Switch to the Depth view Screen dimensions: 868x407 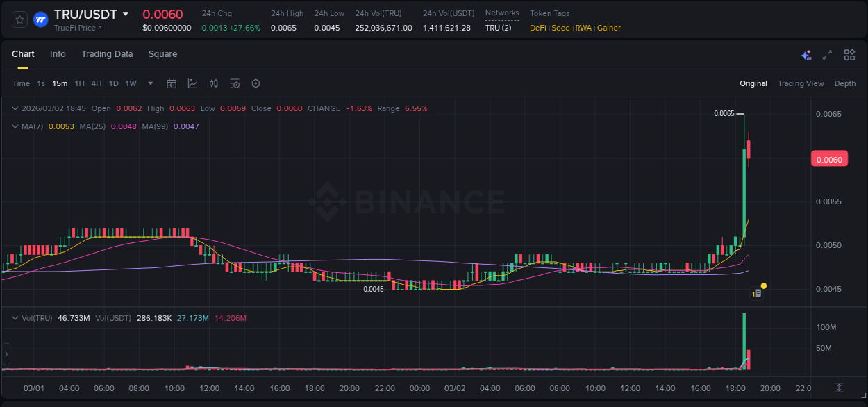point(844,83)
